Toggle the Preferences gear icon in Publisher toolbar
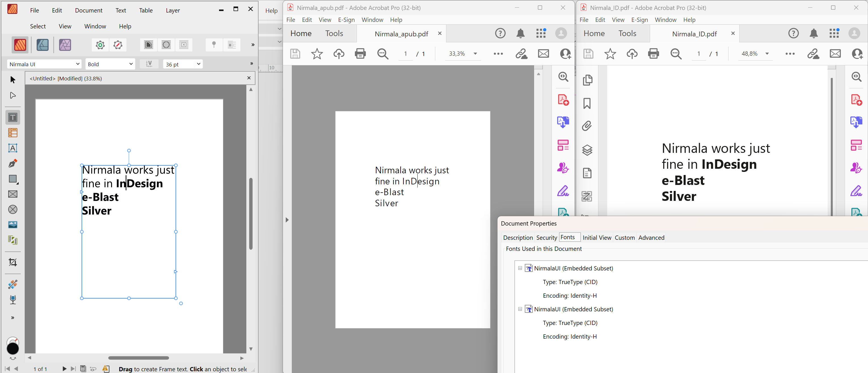 point(100,45)
